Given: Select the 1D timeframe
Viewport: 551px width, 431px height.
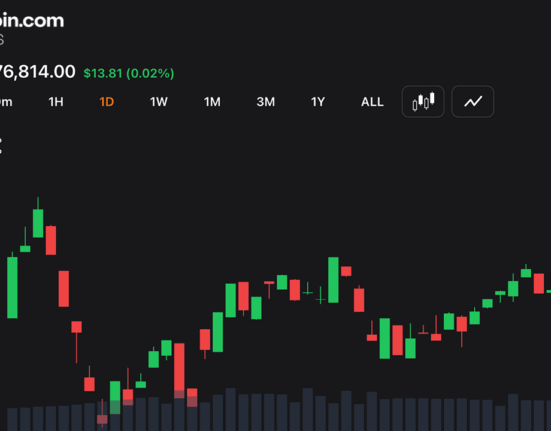Looking at the screenshot, I should point(106,102).
